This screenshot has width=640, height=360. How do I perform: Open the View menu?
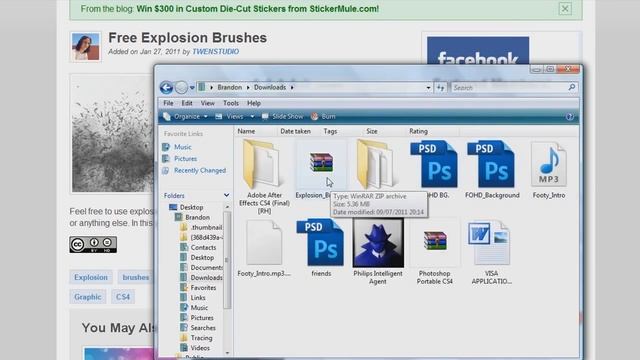point(207,103)
